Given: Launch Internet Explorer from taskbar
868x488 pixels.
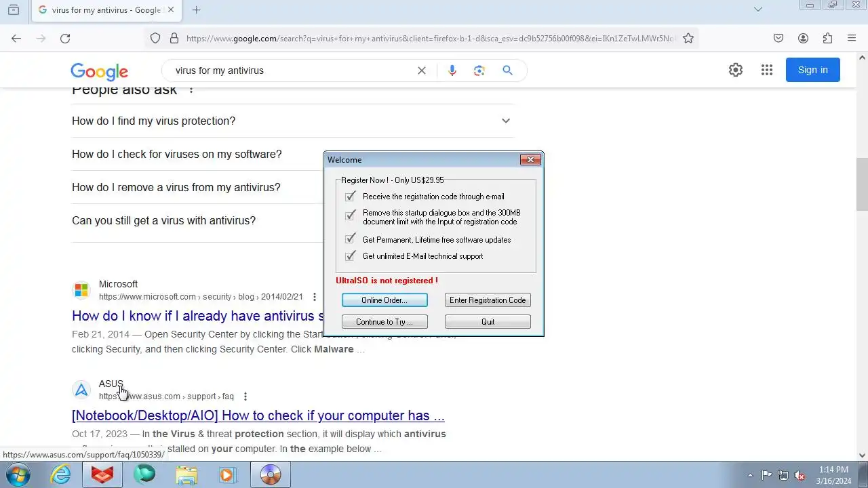Looking at the screenshot, I should click(x=61, y=474).
